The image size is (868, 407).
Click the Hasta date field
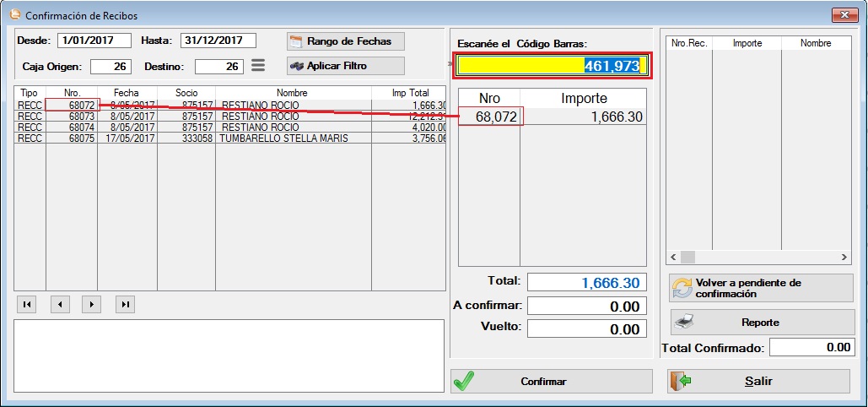tap(218, 41)
